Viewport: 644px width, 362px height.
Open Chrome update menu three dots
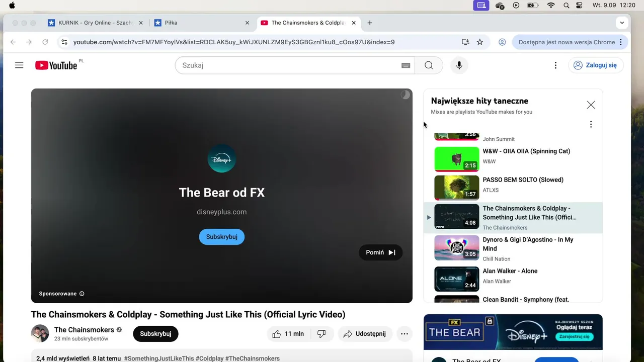pos(621,42)
